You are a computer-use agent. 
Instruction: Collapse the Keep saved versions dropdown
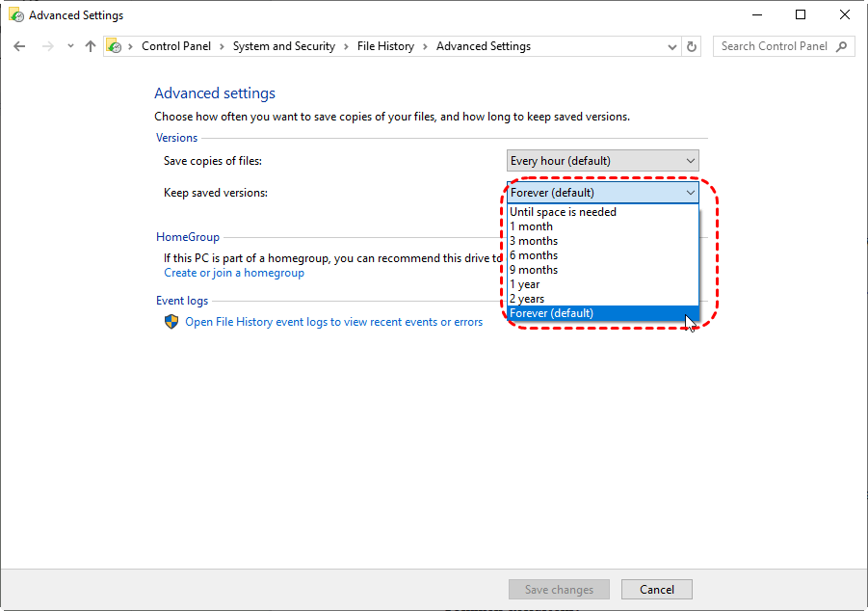(x=602, y=193)
